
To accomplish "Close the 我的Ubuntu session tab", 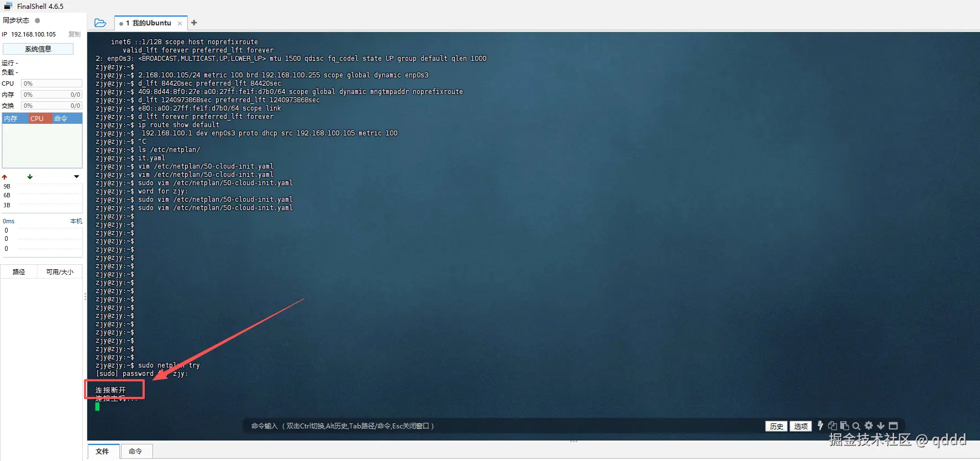I will coord(180,23).
